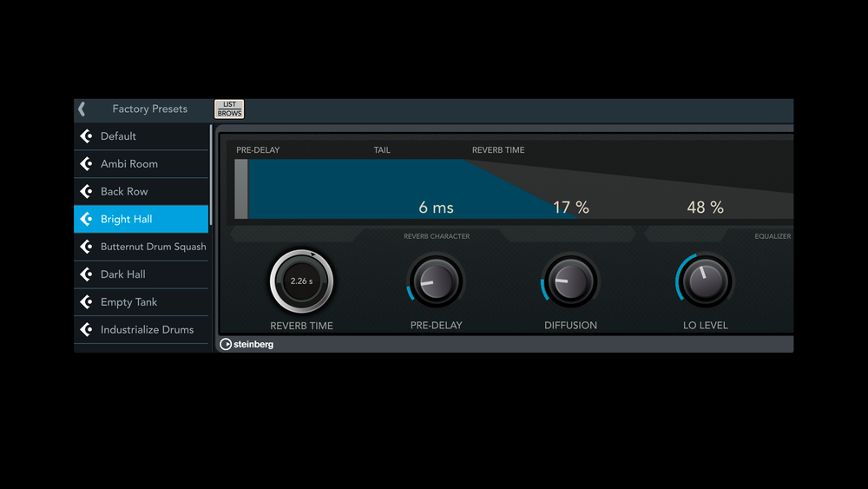Viewport: 868px width, 489px height.
Task: Click the Back Row preset icon
Action: click(86, 192)
